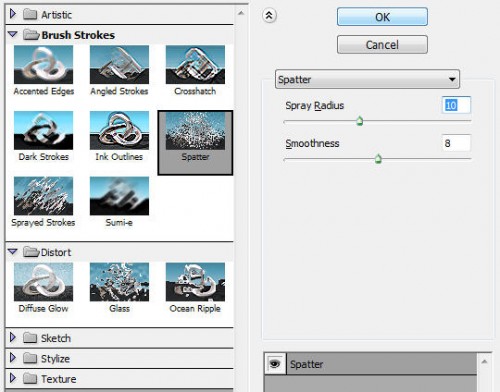Click the Artistic folder icon
The width and height of the screenshot is (500, 392).
pyautogui.click(x=30, y=14)
